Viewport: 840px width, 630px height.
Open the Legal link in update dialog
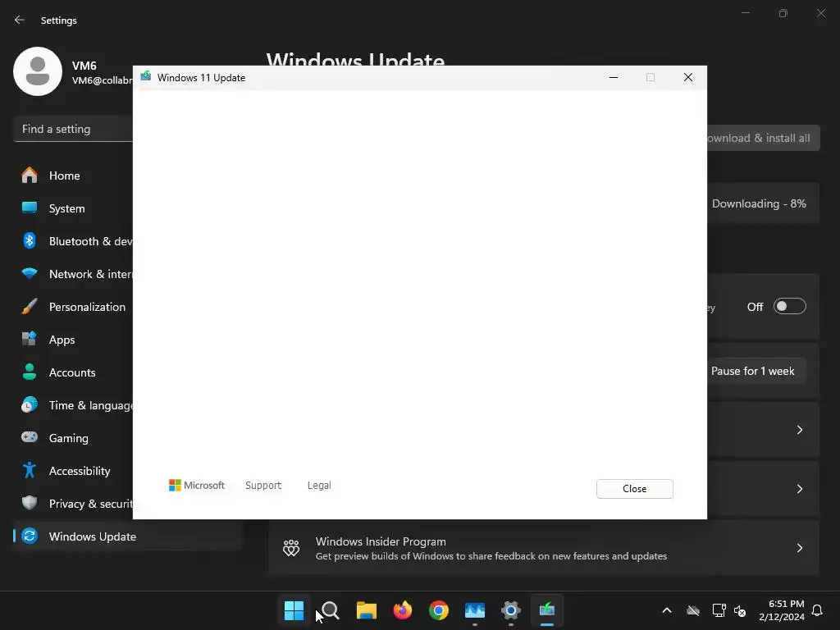coord(319,486)
